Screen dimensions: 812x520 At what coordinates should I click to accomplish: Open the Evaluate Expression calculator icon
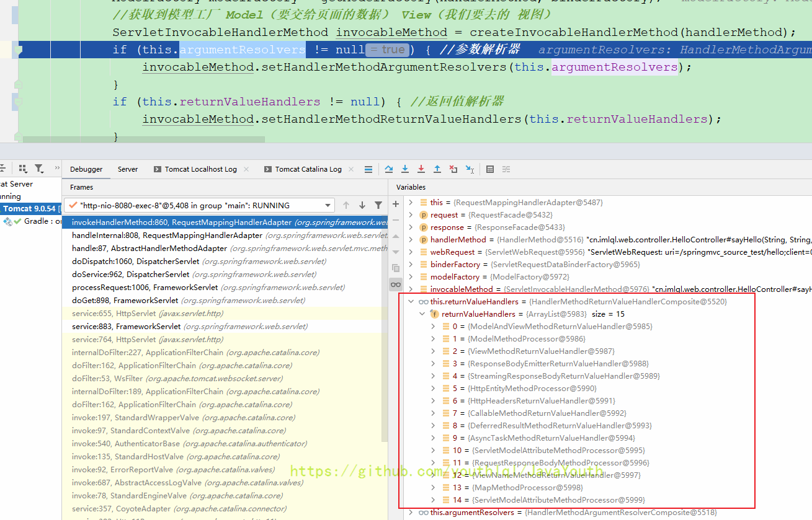pyautogui.click(x=490, y=169)
